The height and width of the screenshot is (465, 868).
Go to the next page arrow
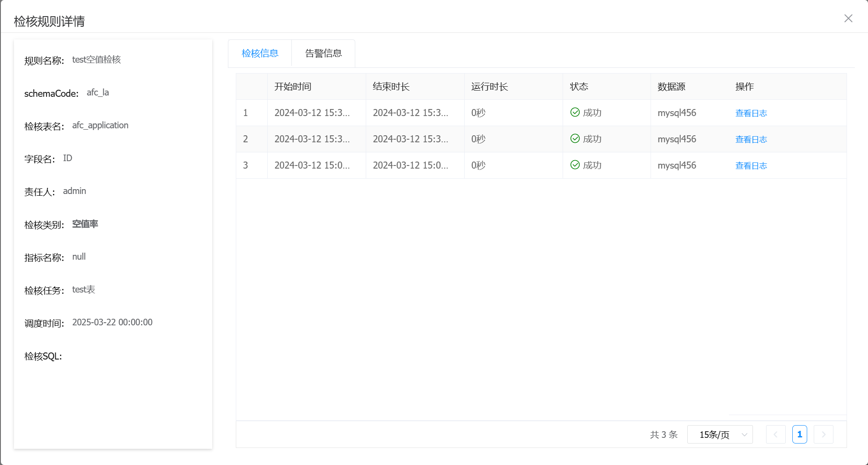[x=823, y=434]
